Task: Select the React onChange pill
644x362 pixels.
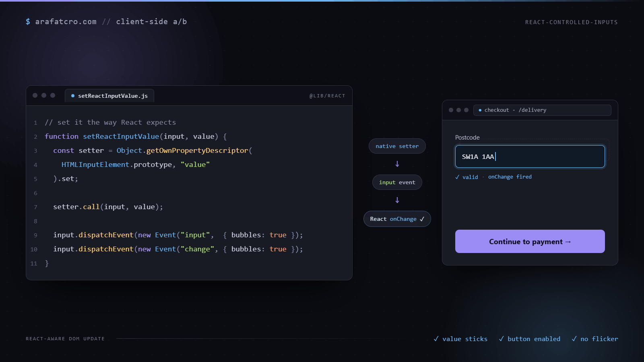Action: point(397,219)
